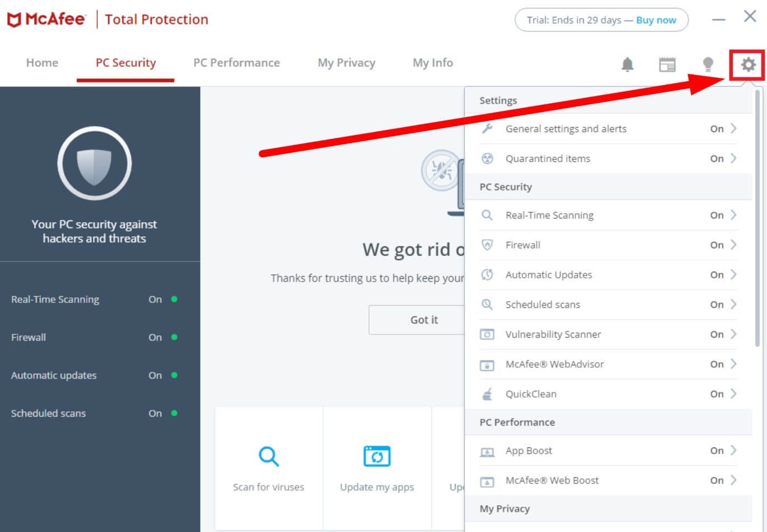
Task: Expand the Scheduled scans settings row
Action: click(735, 304)
